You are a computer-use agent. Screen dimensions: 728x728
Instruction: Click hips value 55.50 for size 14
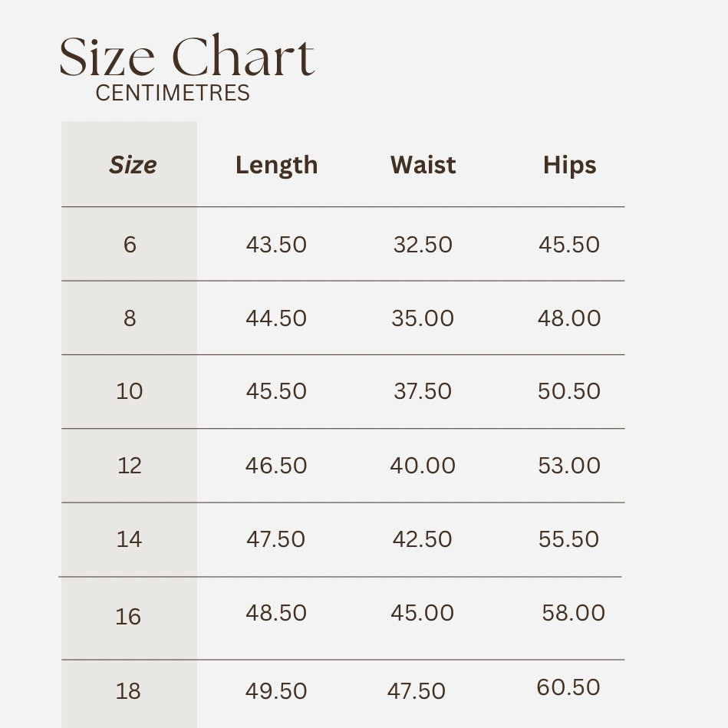(x=568, y=539)
